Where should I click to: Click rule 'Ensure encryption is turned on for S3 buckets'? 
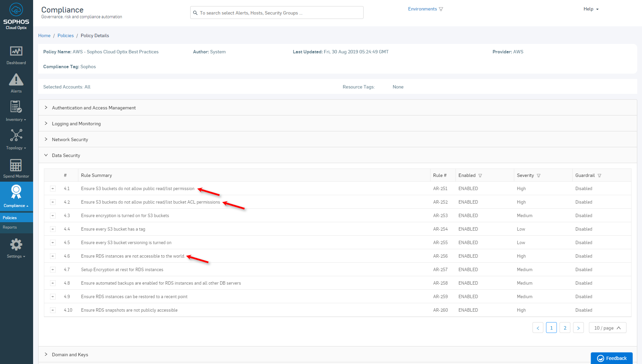click(x=125, y=216)
